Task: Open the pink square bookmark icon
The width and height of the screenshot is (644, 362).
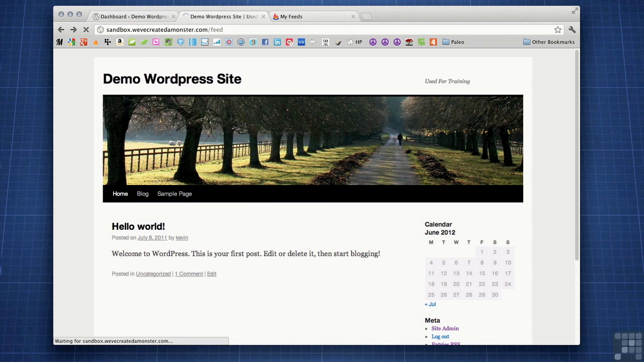Action: [156, 42]
